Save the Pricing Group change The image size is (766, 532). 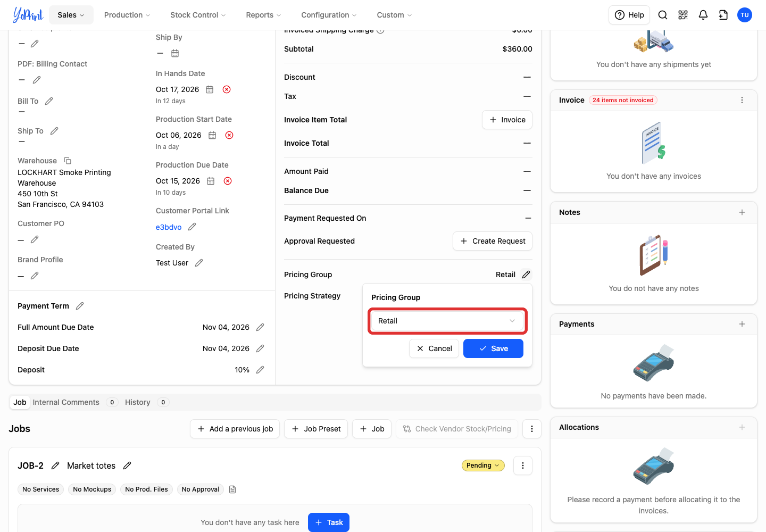[x=493, y=348]
